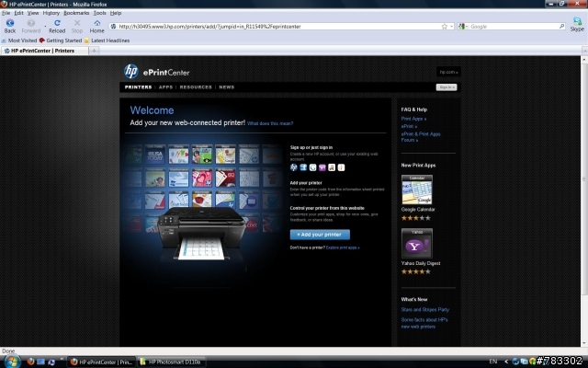Open Most Visited bookmarks folder
This screenshot has height=368, width=588.
click(19, 40)
